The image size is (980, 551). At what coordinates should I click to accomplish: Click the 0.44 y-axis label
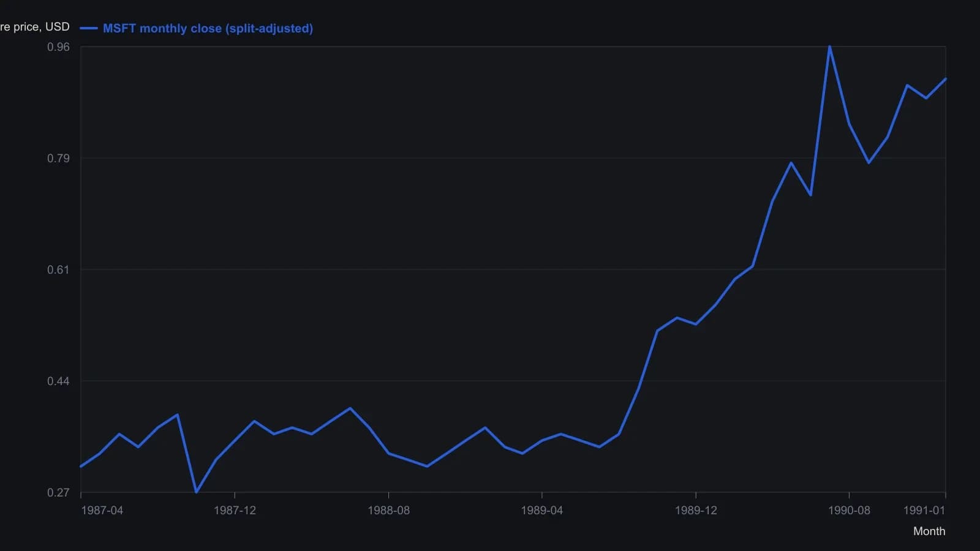[59, 381]
